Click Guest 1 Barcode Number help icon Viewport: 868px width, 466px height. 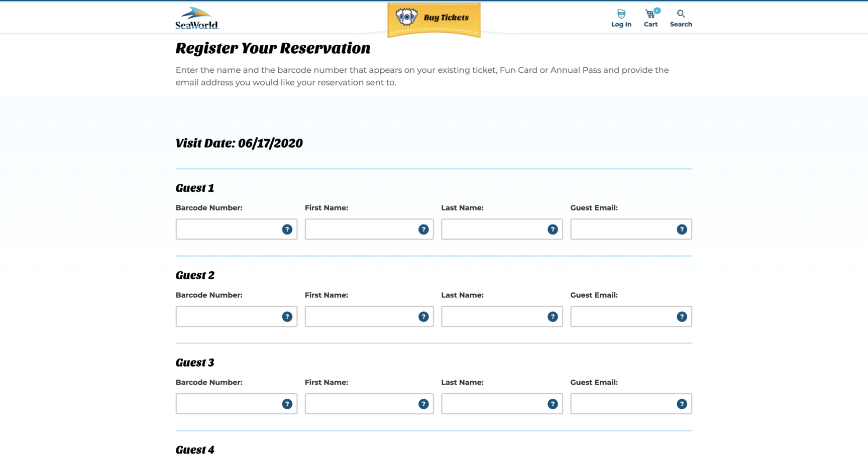click(x=287, y=229)
